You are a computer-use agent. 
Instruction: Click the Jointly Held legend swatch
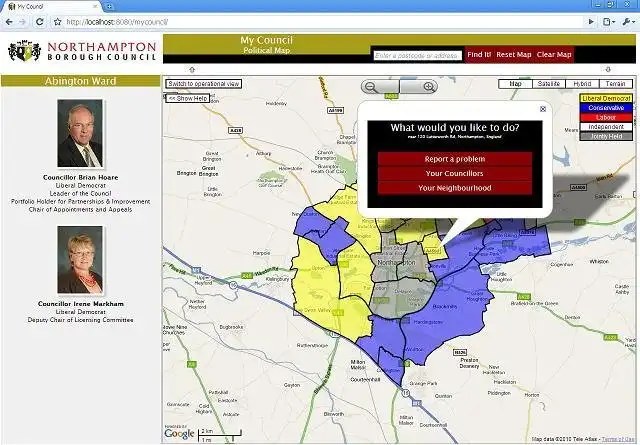(606, 136)
